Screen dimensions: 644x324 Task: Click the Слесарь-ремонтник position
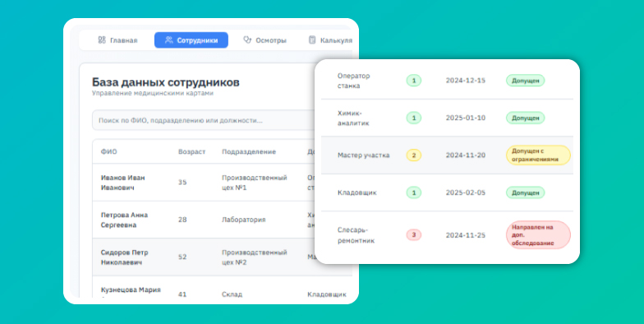tap(356, 235)
